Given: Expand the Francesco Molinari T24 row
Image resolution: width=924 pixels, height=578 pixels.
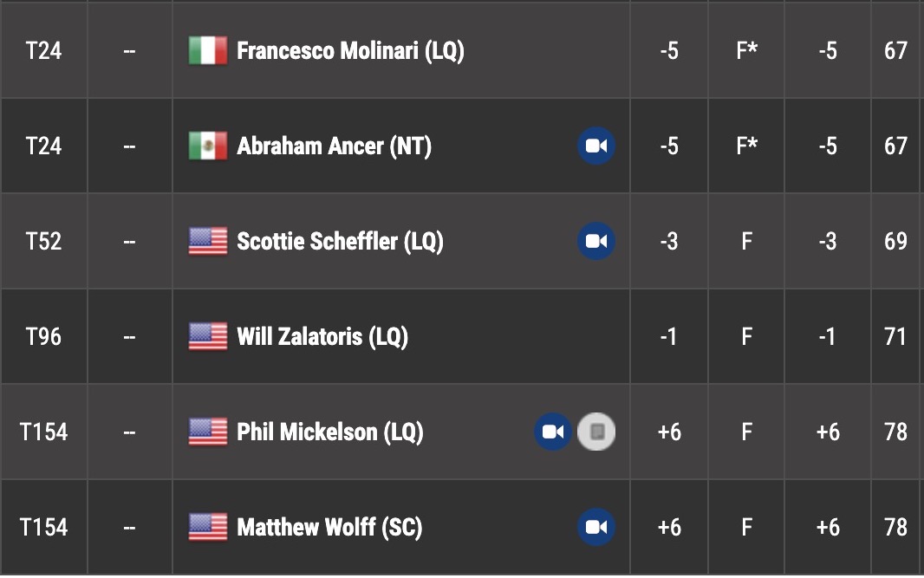Looking at the screenshot, I should (43, 50).
